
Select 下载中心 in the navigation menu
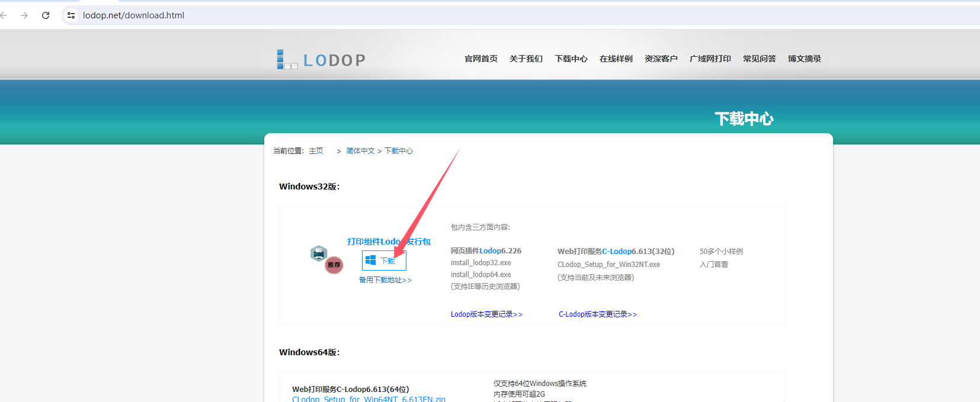tap(571, 59)
